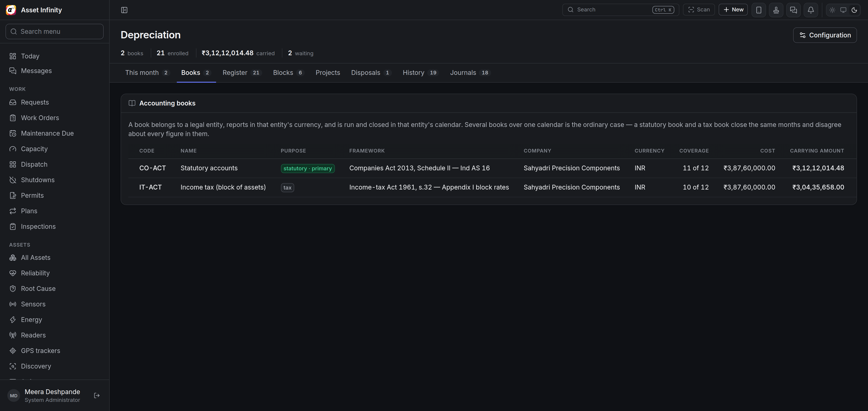Click the statutory · primary badge

click(308, 169)
